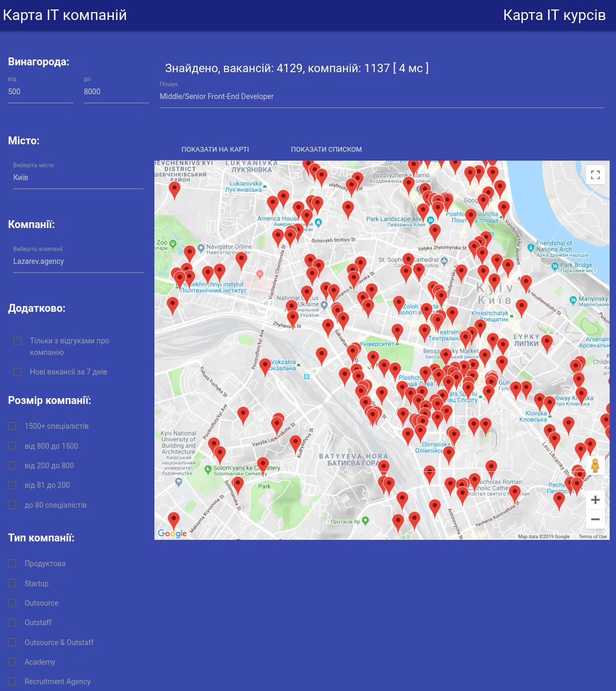This screenshot has width=616, height=691.
Task: Select the 'ПОКАЗАТИ НА КАРТІ' tab
Action: point(215,149)
